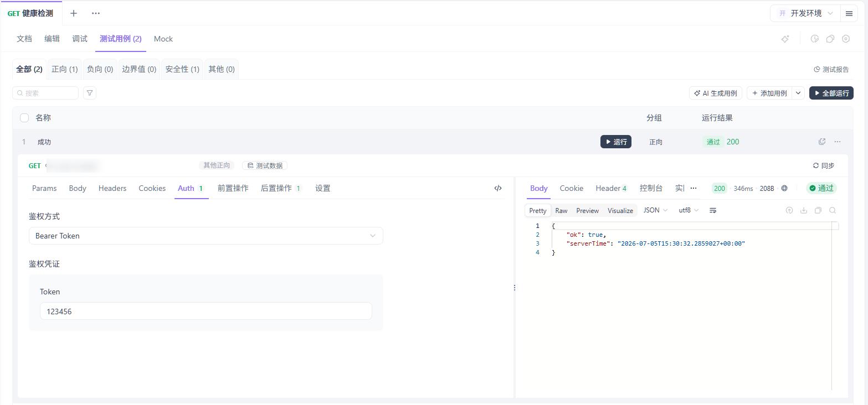Viewport: 868px width, 405px height.
Task: Open the history clock-edit icon
Action: click(x=815, y=39)
